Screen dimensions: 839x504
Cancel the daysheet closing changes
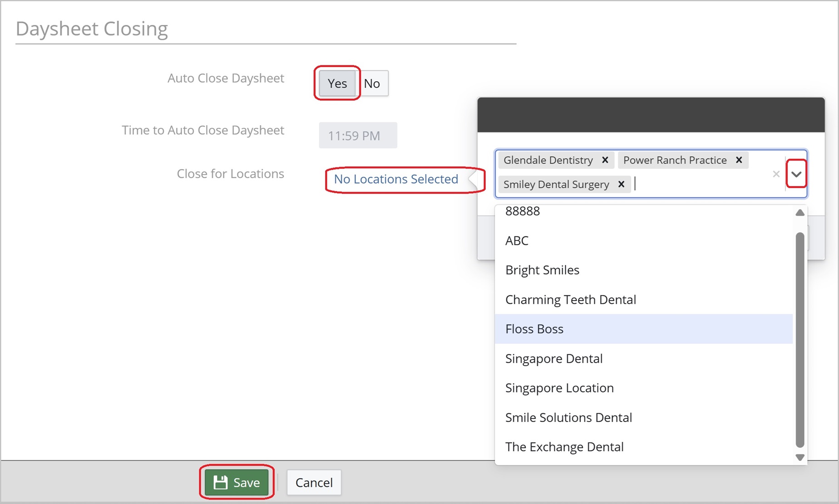point(314,482)
